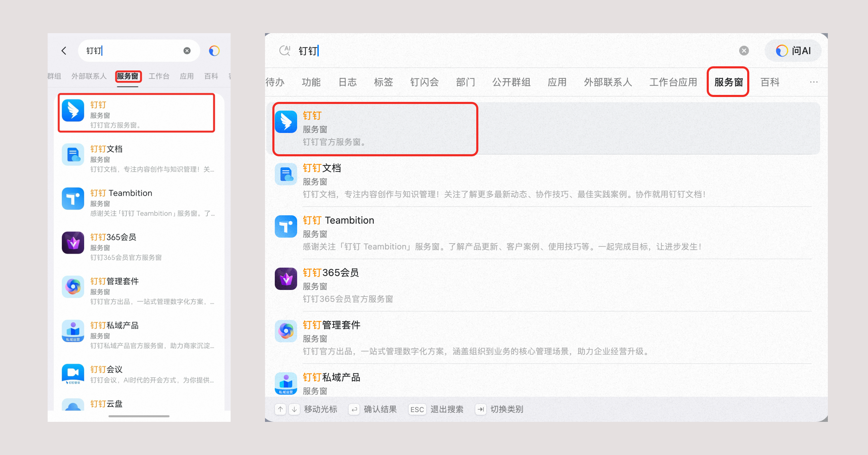Click the 问AI button
The width and height of the screenshot is (868, 455).
pyautogui.click(x=793, y=51)
